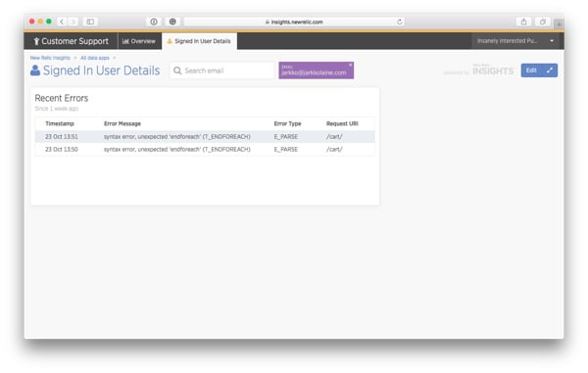Click the user icon beside Signed In User Details

tap(35, 70)
